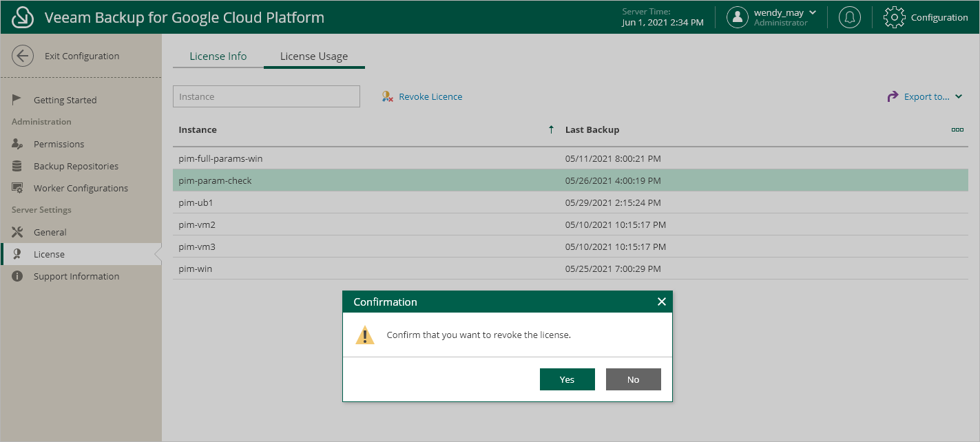The image size is (980, 442).
Task: Click the Worker Configurations icon
Action: [x=17, y=188]
